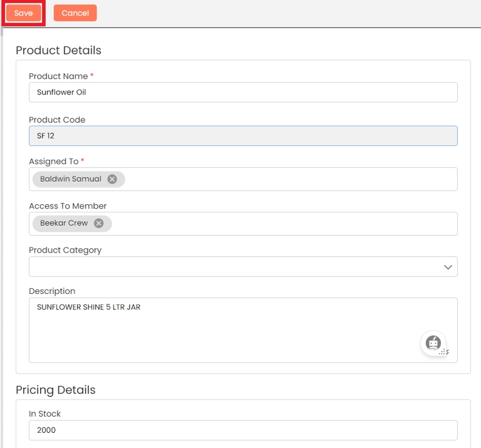
Task: Click empty space in Access To Member selector
Action: (282, 224)
